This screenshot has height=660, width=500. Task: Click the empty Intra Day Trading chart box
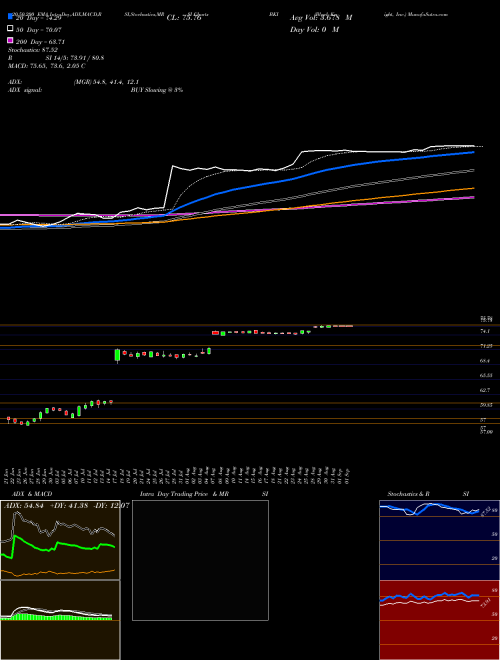(200, 560)
